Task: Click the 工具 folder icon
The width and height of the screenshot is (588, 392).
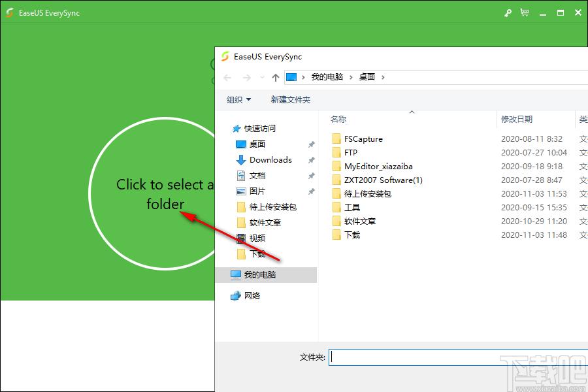Action: [x=336, y=208]
